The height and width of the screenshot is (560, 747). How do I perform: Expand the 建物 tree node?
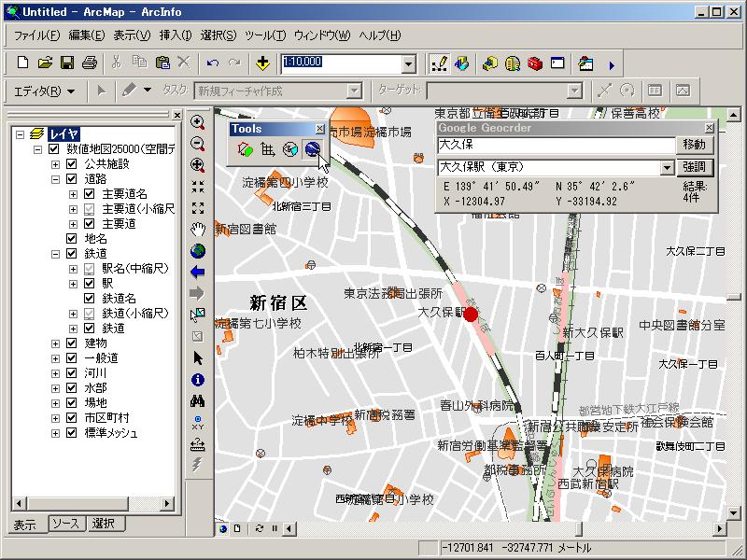[x=56, y=343]
